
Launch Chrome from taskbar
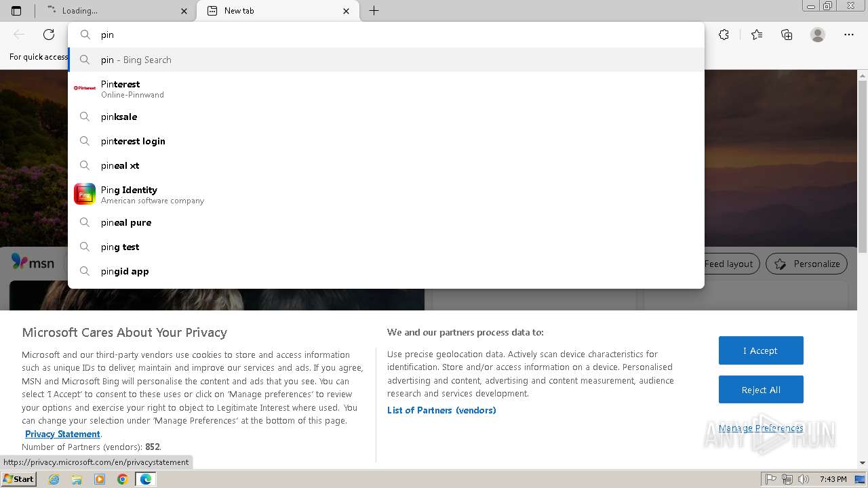(x=122, y=479)
